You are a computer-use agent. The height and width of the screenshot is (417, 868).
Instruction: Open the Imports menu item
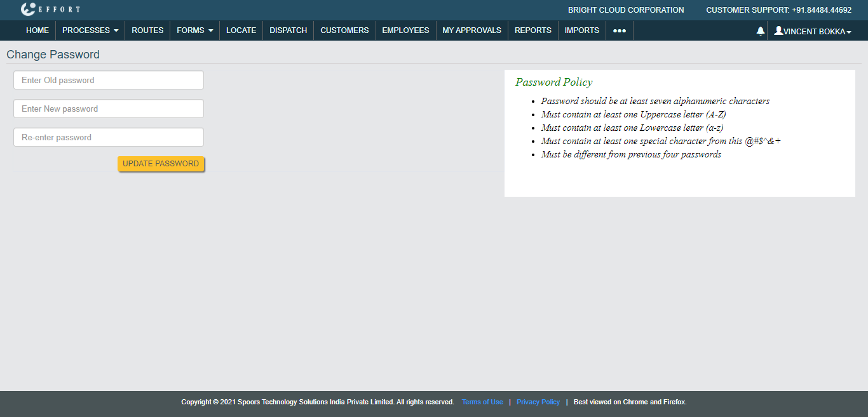(x=581, y=30)
